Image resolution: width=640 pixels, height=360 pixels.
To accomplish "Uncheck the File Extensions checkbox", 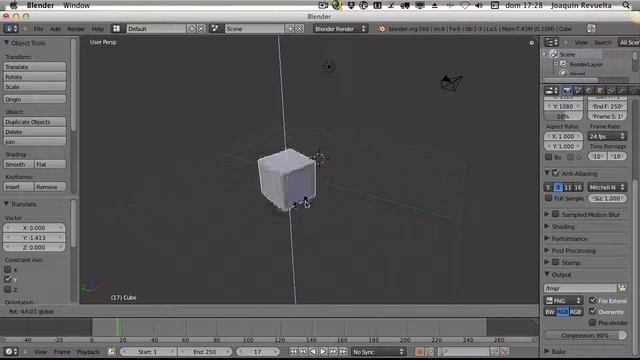I will (x=593, y=300).
